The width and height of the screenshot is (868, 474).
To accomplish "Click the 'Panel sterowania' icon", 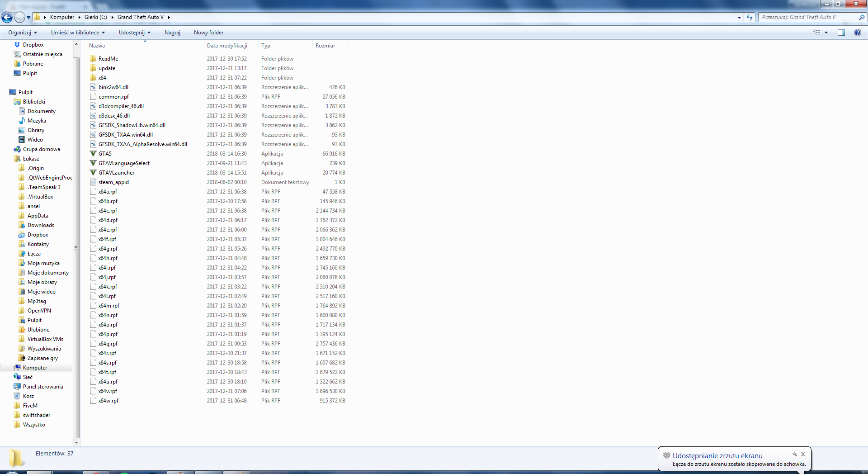I will click(17, 387).
